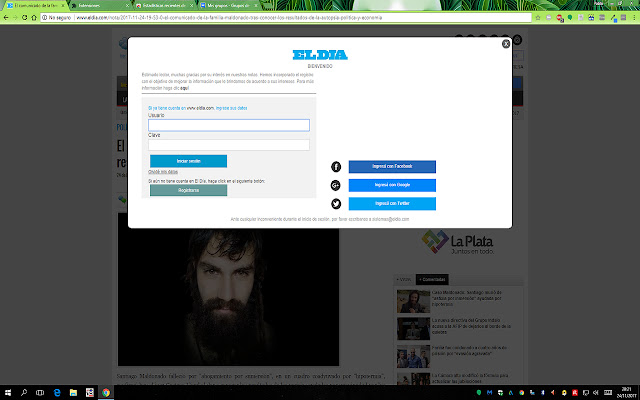
Task: Launch Microsoft Edge from taskbar
Action: (x=57, y=393)
